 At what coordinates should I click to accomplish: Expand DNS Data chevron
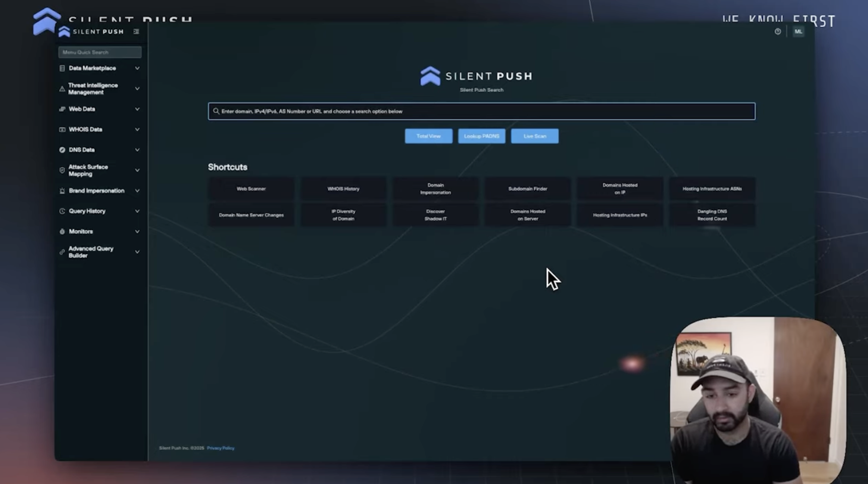[137, 150]
